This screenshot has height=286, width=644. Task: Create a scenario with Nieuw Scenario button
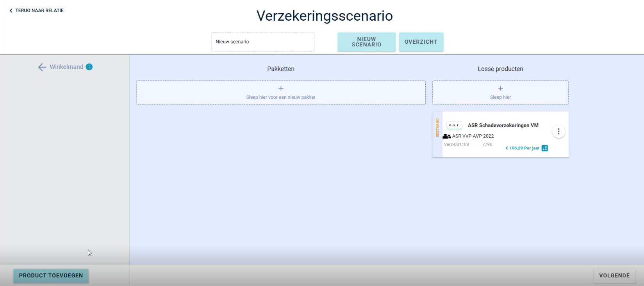(366, 42)
